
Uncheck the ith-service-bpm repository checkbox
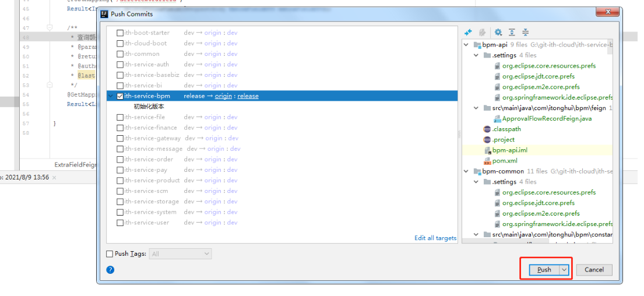[x=120, y=96]
